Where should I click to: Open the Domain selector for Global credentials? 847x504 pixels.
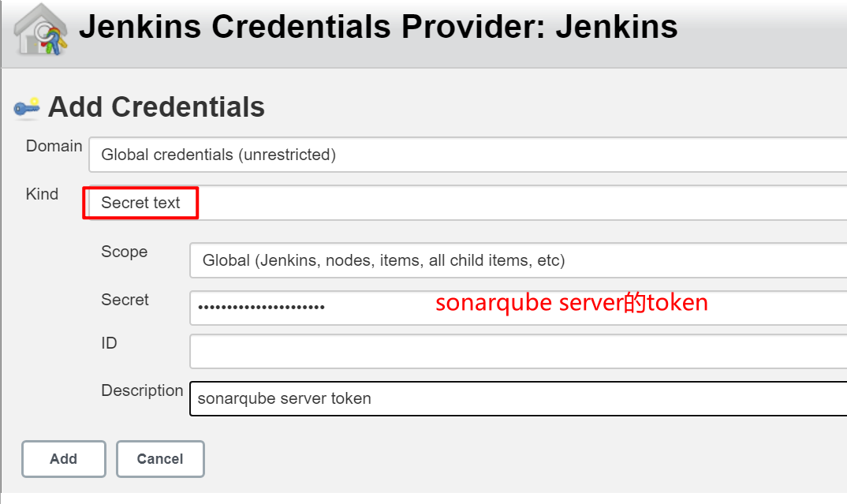[x=315, y=155]
